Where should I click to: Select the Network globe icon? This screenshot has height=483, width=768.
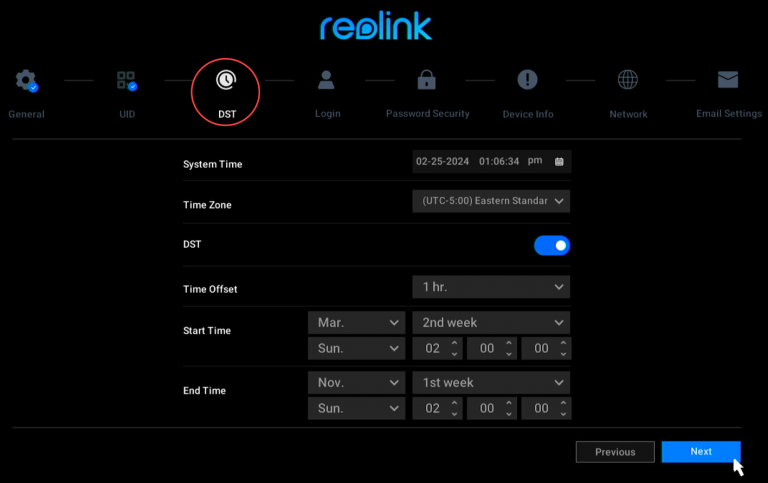628,81
